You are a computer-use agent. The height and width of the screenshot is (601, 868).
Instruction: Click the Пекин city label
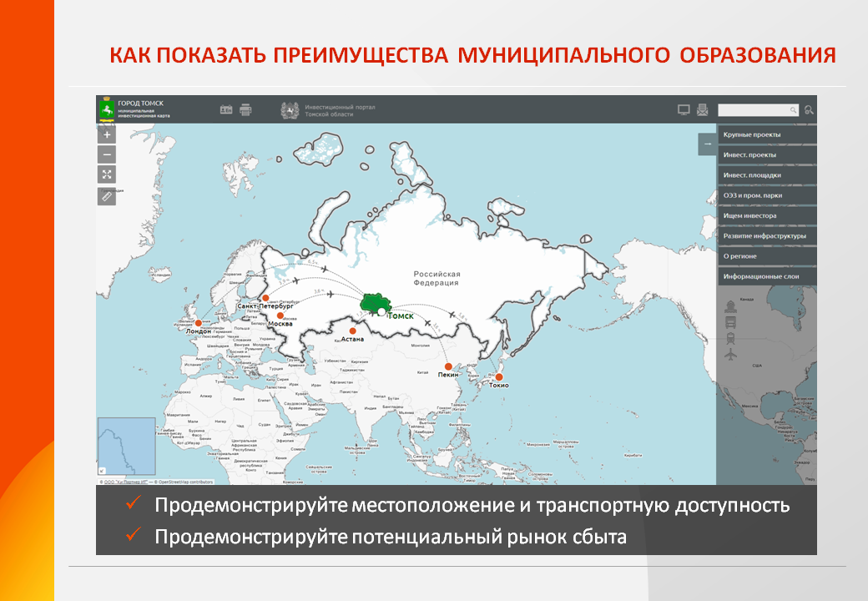tap(448, 375)
